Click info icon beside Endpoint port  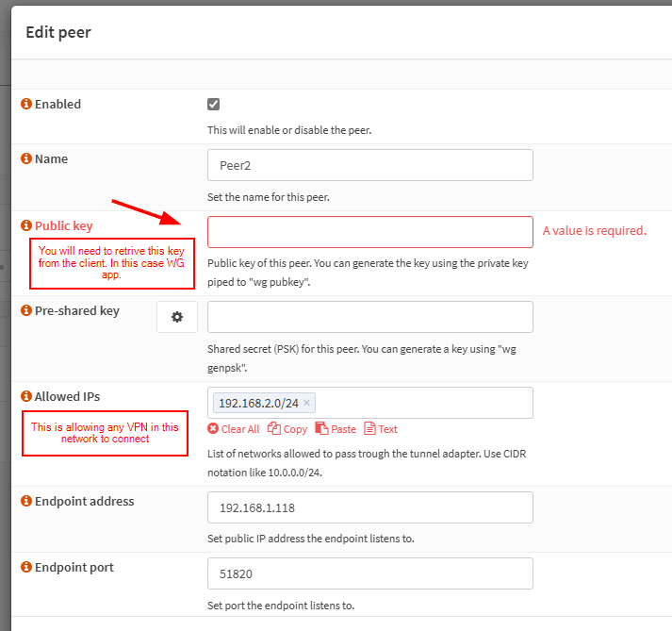26,567
